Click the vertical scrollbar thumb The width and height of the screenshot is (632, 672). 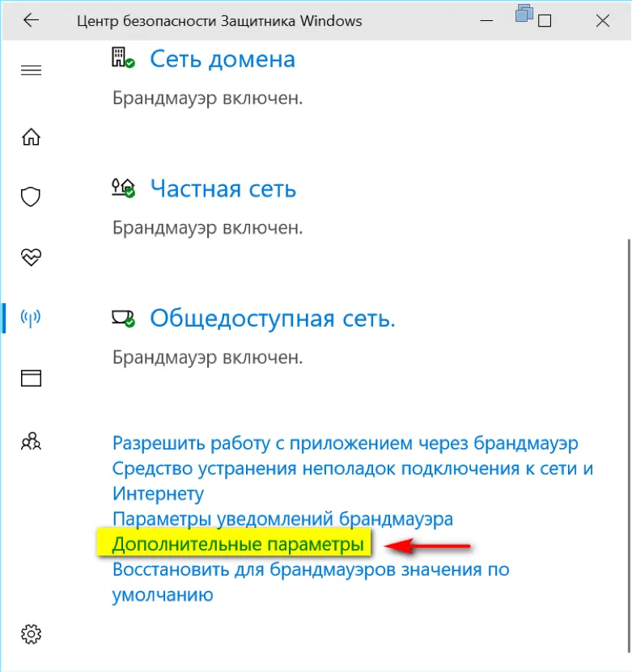629,446
